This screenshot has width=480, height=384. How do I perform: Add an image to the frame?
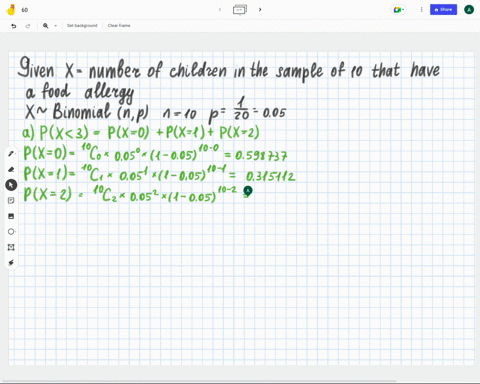pos(11,216)
